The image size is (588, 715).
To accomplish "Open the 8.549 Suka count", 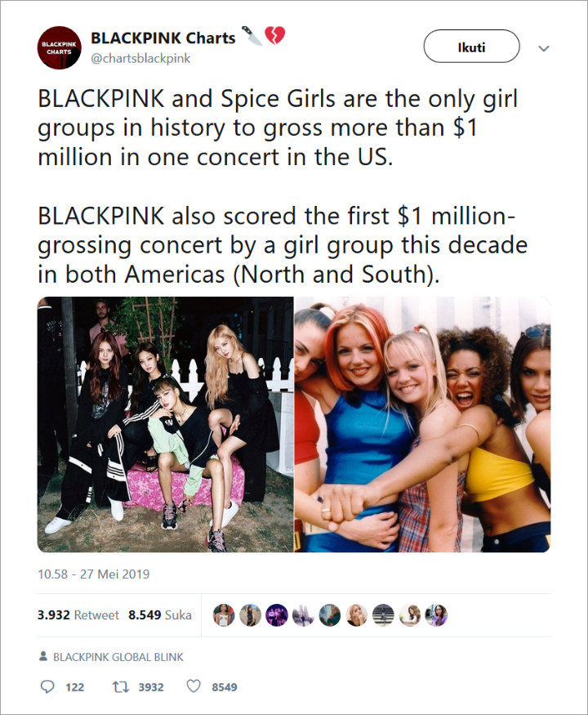I will pyautogui.click(x=149, y=616).
